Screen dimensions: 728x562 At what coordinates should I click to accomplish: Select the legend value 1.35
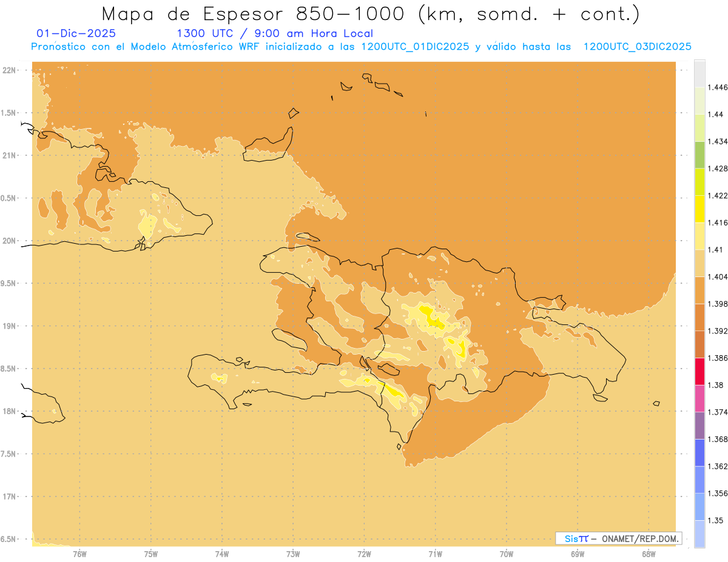tap(714, 520)
